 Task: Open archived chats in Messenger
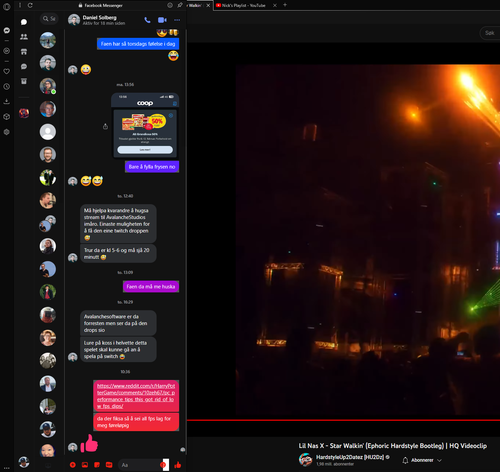24,81
